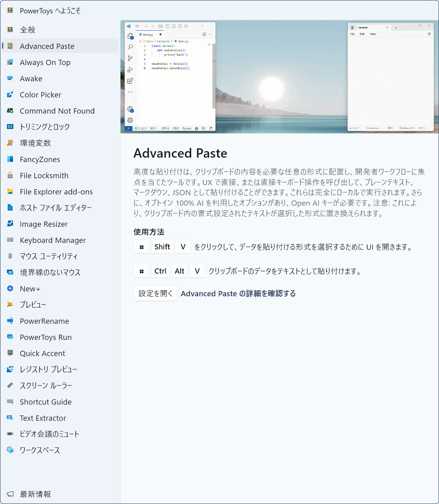This screenshot has height=504, width=439.
Task: Click the ビデオ会議のミュート camera icon
Action: [x=10, y=434]
